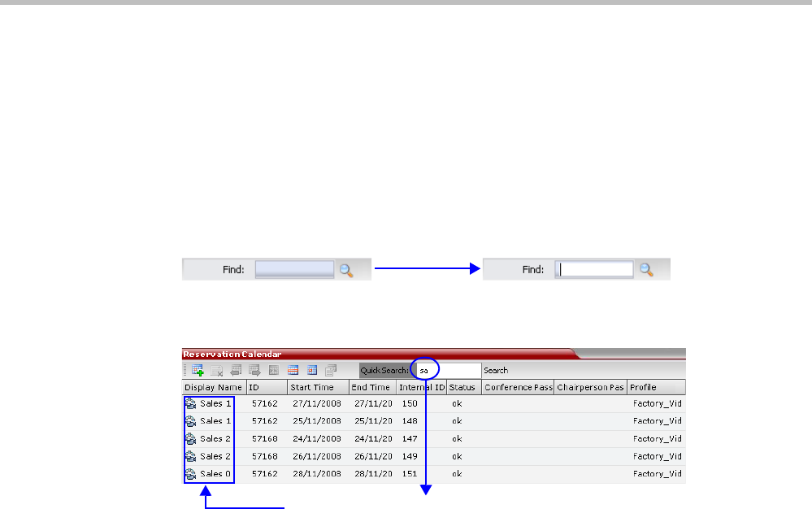Viewport: 812px width, 509px height.
Task: Switch to Week view toolbar icon
Action: click(x=293, y=370)
